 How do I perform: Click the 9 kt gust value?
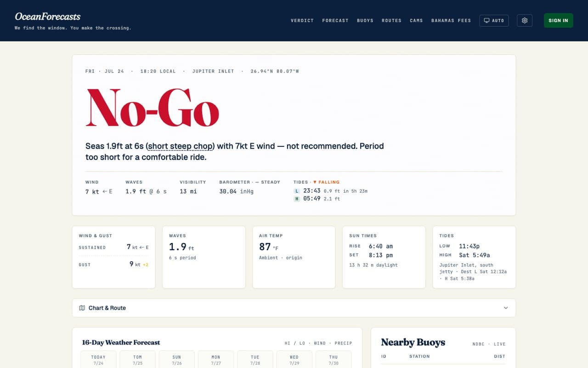pyautogui.click(x=135, y=264)
